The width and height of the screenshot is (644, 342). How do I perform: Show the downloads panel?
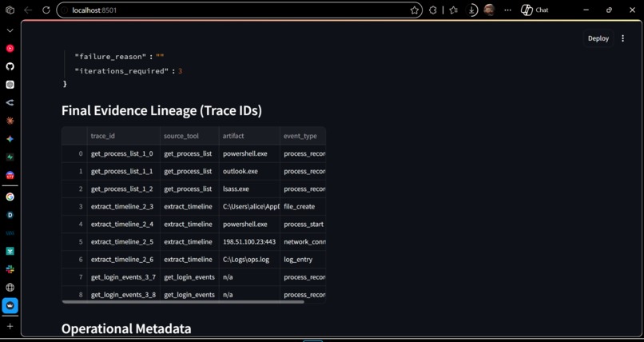pos(472,10)
